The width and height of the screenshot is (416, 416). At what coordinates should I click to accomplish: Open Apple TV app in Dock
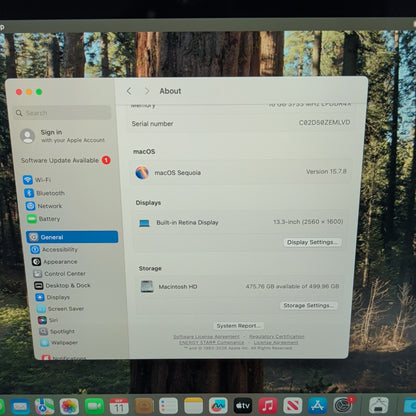point(243,406)
